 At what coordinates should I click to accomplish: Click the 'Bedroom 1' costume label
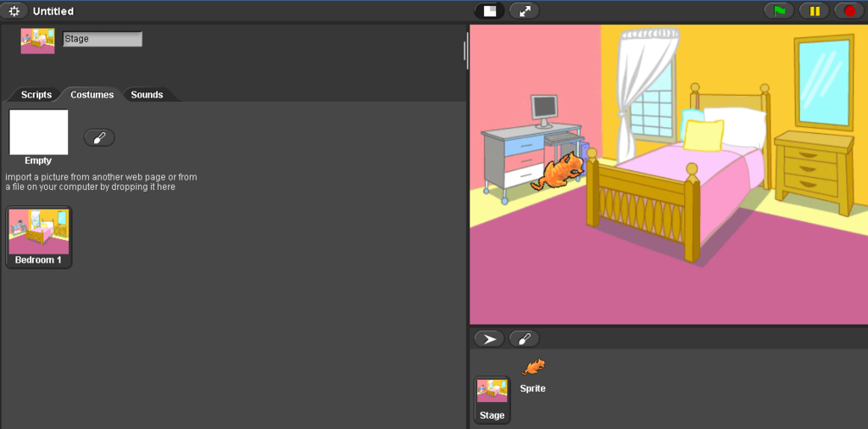coord(38,259)
